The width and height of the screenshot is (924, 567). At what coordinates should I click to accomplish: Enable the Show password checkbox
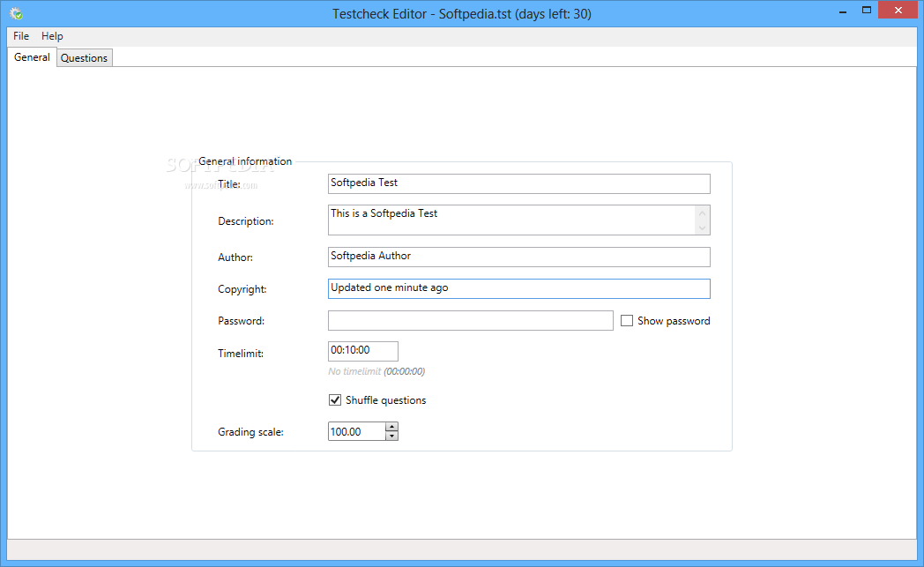pyautogui.click(x=626, y=321)
